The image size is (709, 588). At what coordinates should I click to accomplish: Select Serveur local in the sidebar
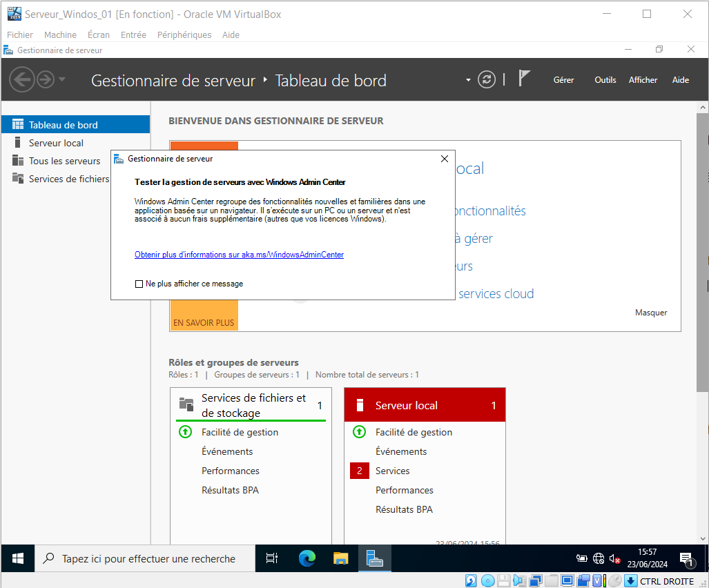(56, 143)
